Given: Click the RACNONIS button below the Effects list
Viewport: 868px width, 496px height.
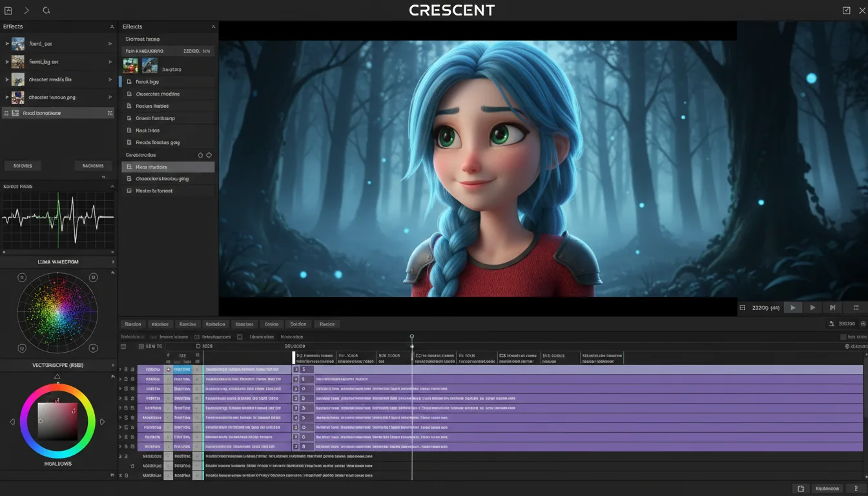Looking at the screenshot, I should click(x=93, y=166).
